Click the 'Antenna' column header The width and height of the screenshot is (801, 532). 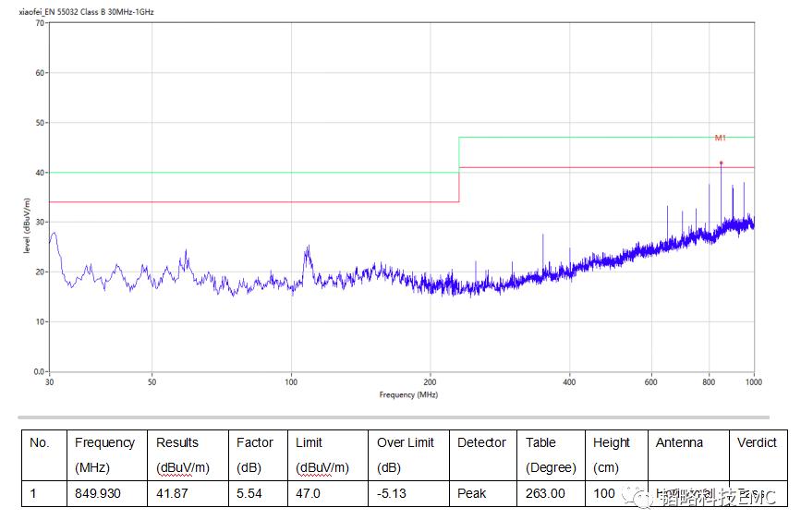tap(688, 455)
